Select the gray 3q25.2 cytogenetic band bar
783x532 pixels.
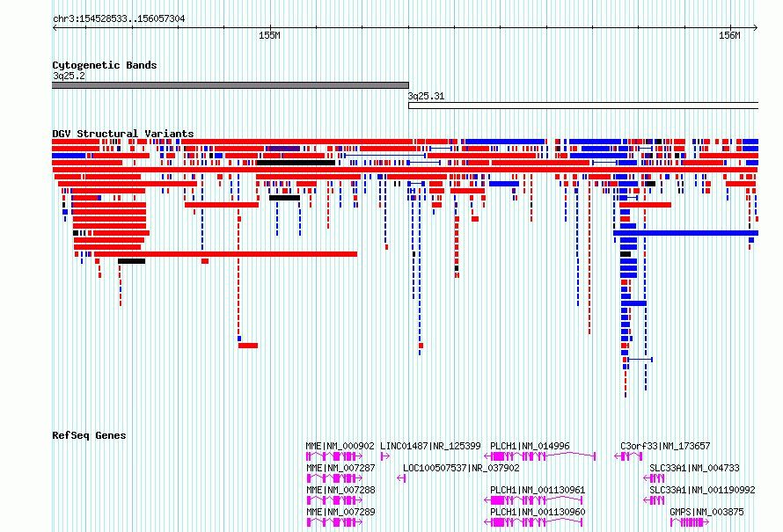point(231,85)
